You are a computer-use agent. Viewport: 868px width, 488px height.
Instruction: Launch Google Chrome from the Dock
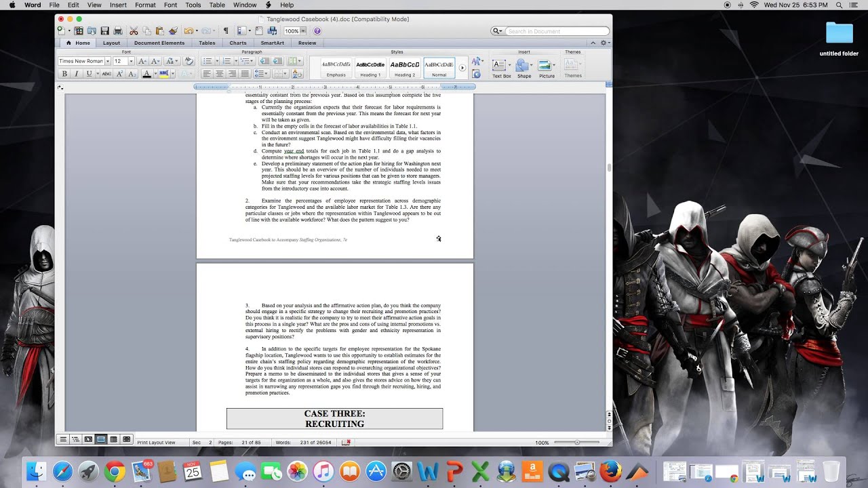pos(115,471)
